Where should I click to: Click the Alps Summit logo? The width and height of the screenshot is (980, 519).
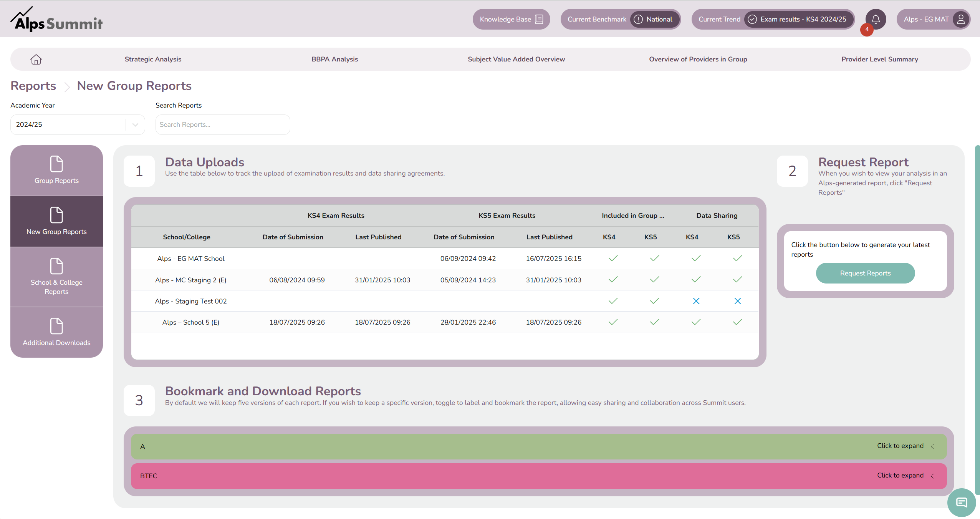56,19
